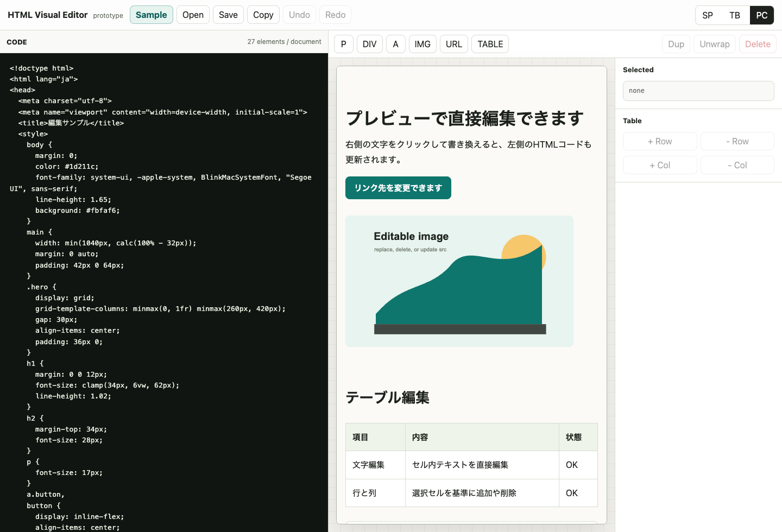Insert an IMG element

click(x=422, y=44)
